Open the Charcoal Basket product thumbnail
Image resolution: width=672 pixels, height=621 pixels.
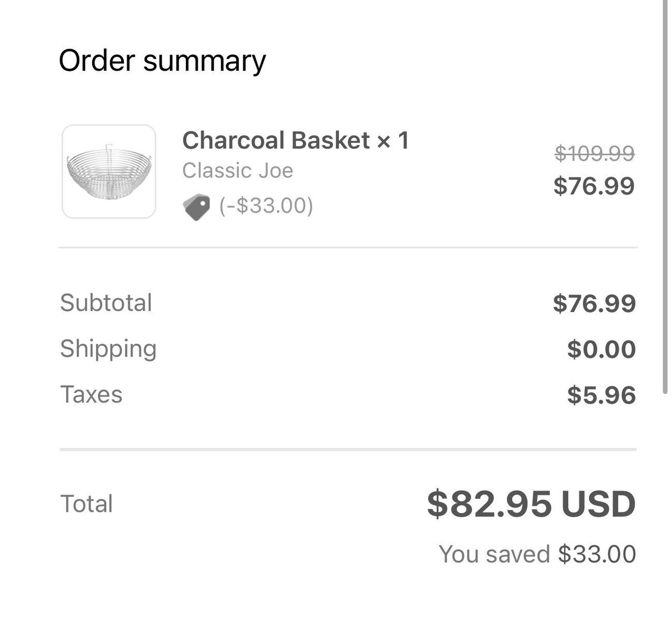click(109, 171)
